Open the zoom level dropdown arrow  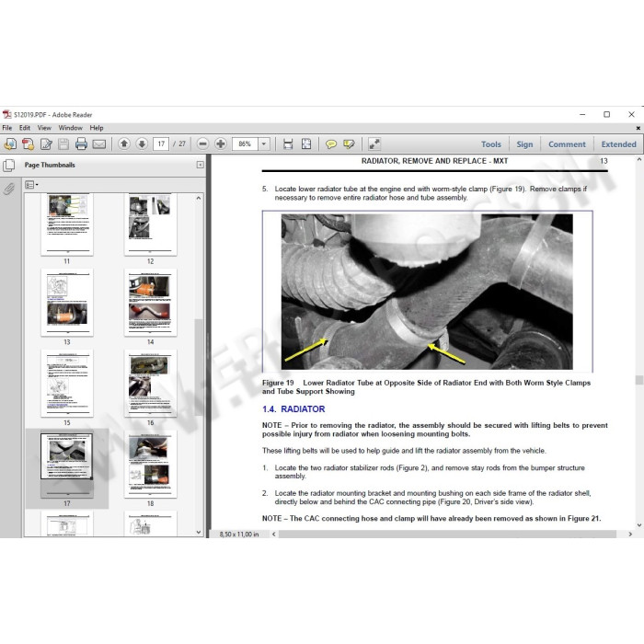tap(264, 144)
